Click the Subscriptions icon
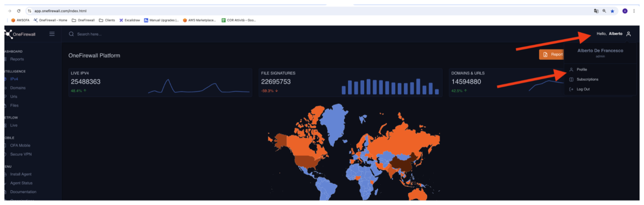This screenshot has width=644, height=205. click(x=571, y=80)
